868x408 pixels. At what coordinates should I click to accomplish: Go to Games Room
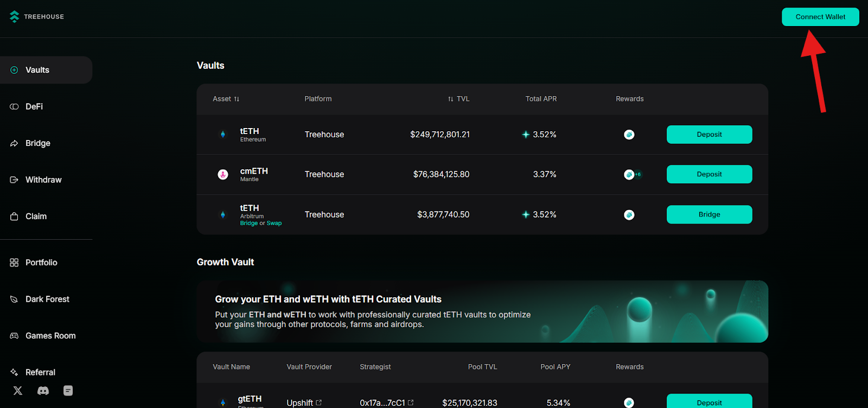[50, 336]
